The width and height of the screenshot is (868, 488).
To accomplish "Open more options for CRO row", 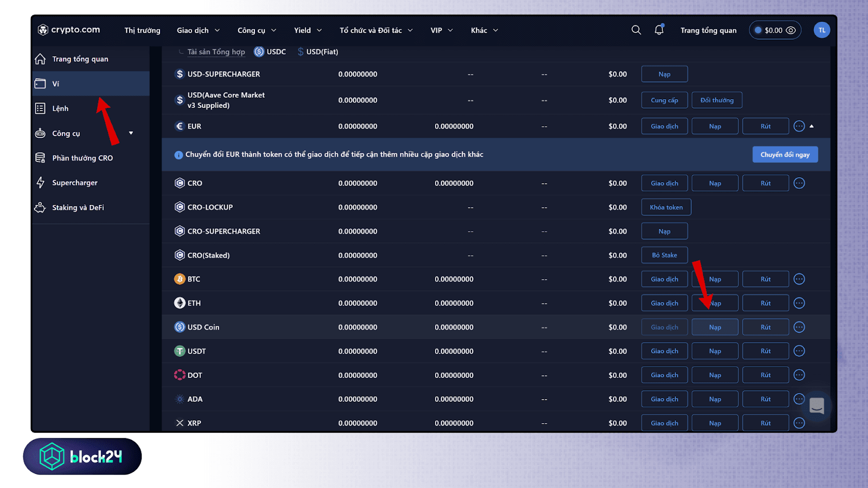I will click(x=799, y=183).
